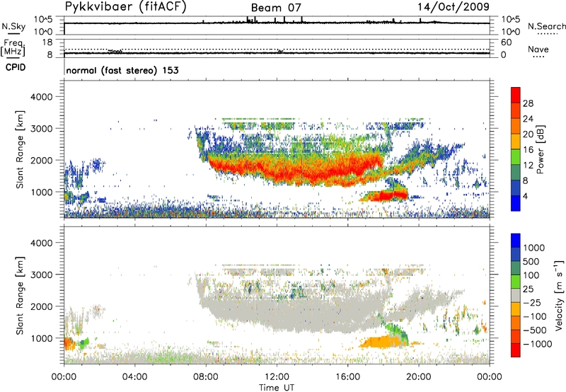
Task: Click the '12:00' time tick label
Action: [277, 377]
